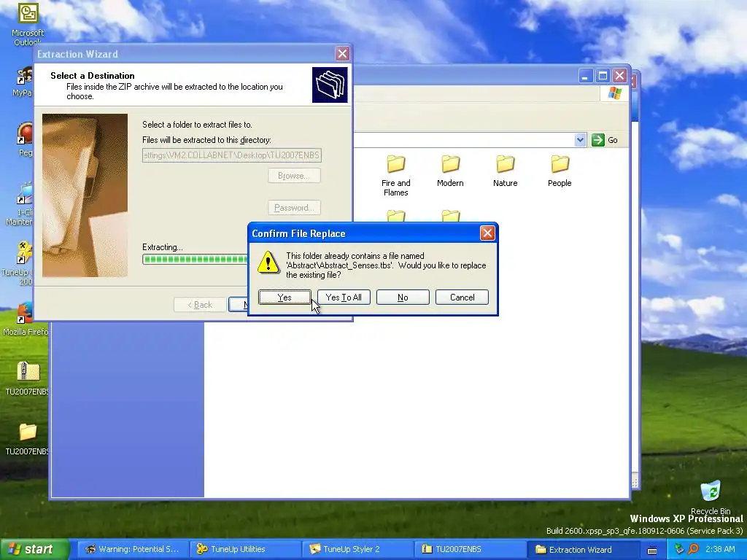Screen dimensions: 747x560
Task: Open the Peg desktop shortcut icon
Action: coord(25,139)
